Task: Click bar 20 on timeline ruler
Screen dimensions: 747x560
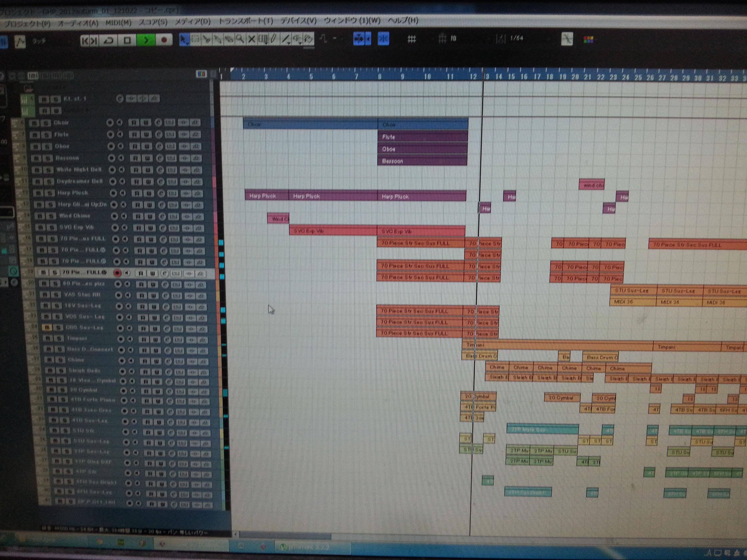Action: click(575, 77)
